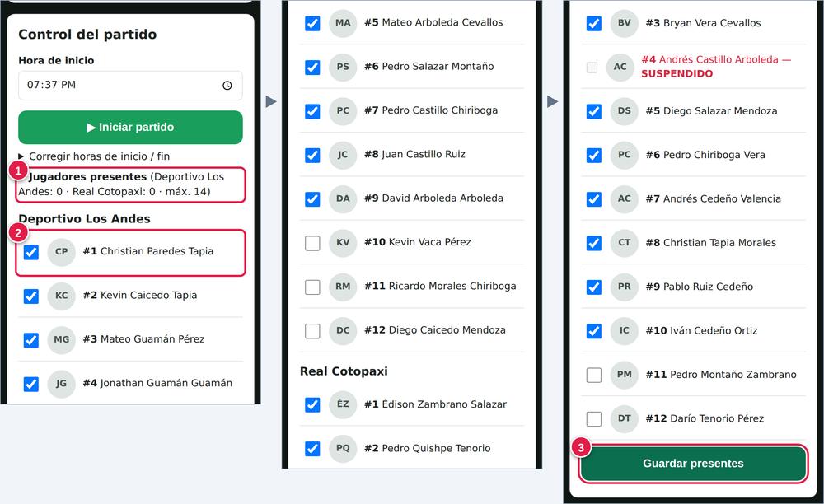Click the KC avatar for Kevin Caicedo Tapia

(62, 296)
